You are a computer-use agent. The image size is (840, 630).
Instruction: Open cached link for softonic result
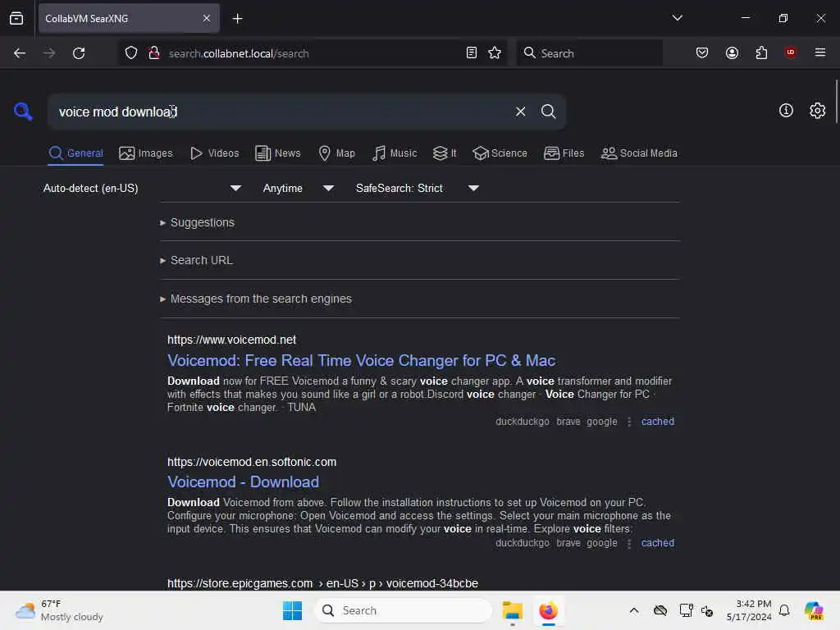[x=657, y=543]
